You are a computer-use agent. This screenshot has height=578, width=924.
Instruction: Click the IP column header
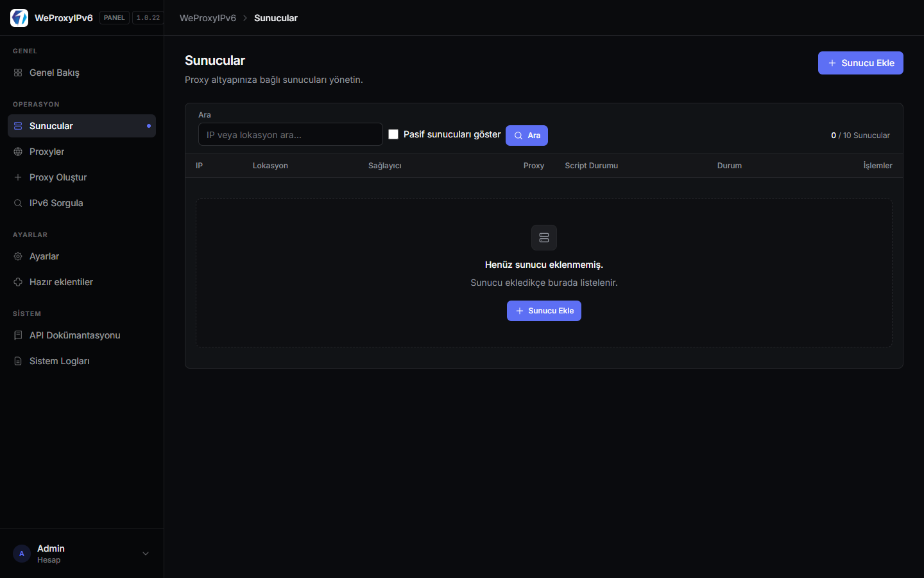point(199,166)
